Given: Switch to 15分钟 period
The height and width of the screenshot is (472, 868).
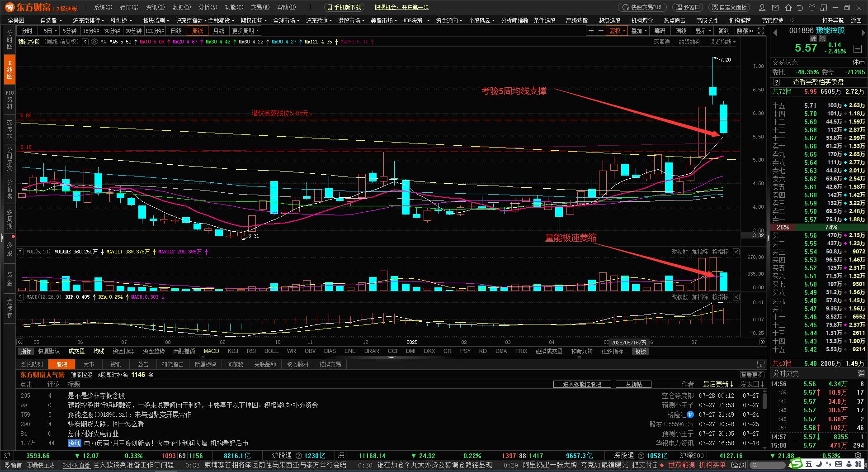Looking at the screenshot, I should pos(91,31).
